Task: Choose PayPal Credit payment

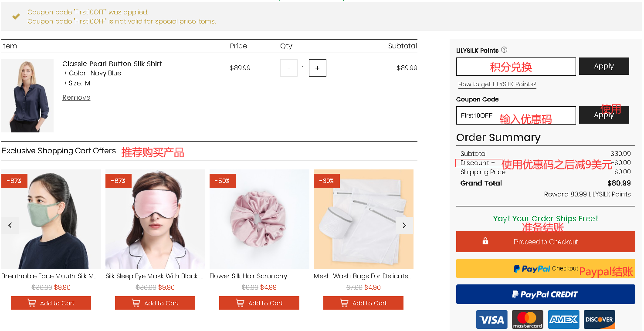Action: pyautogui.click(x=545, y=294)
